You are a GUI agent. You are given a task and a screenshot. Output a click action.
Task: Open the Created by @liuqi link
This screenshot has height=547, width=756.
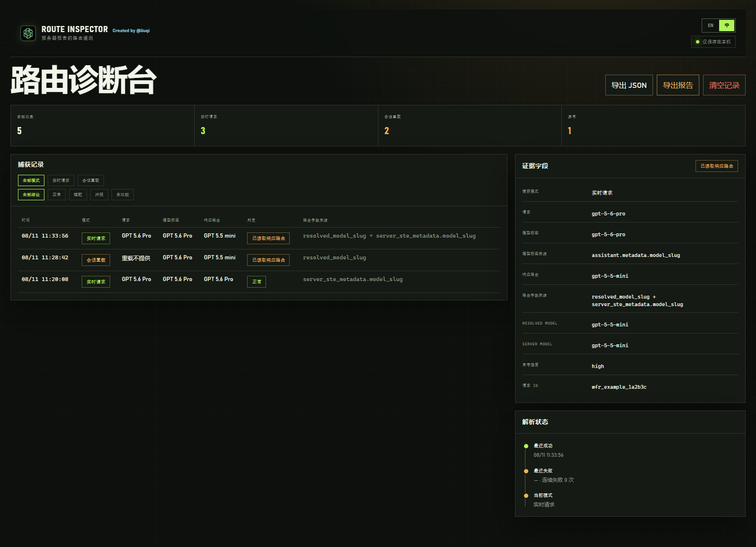click(131, 31)
